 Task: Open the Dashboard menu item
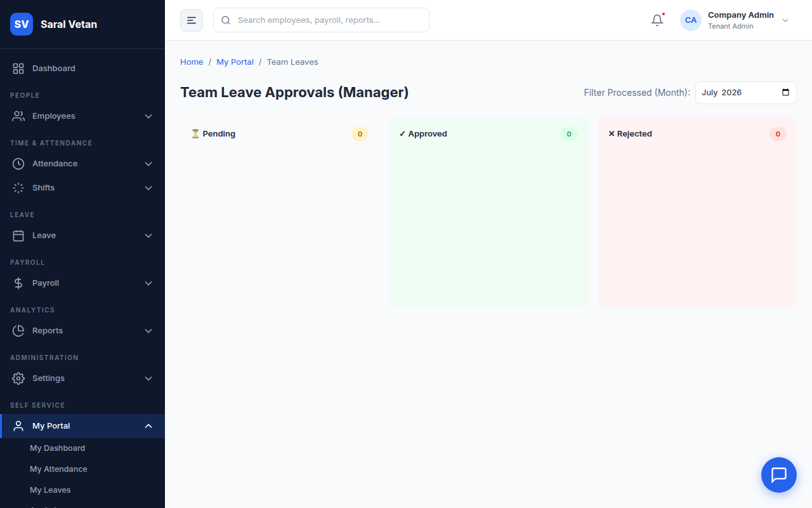[x=82, y=69]
